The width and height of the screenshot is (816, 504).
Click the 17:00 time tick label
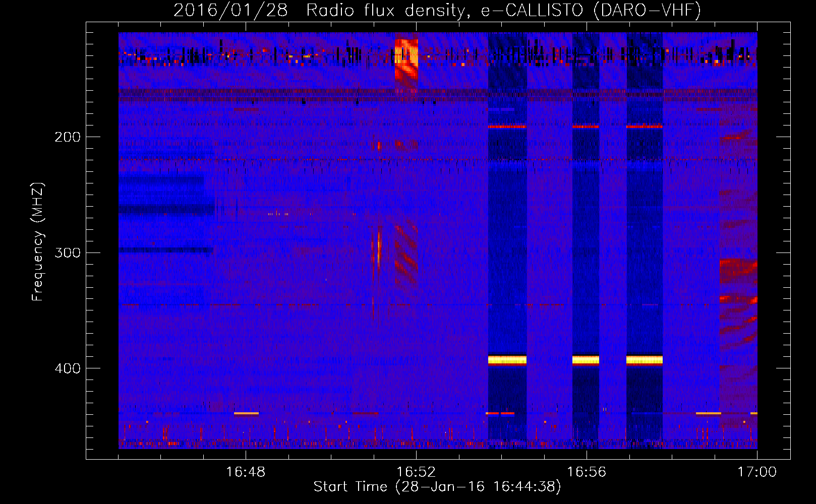coord(757,472)
